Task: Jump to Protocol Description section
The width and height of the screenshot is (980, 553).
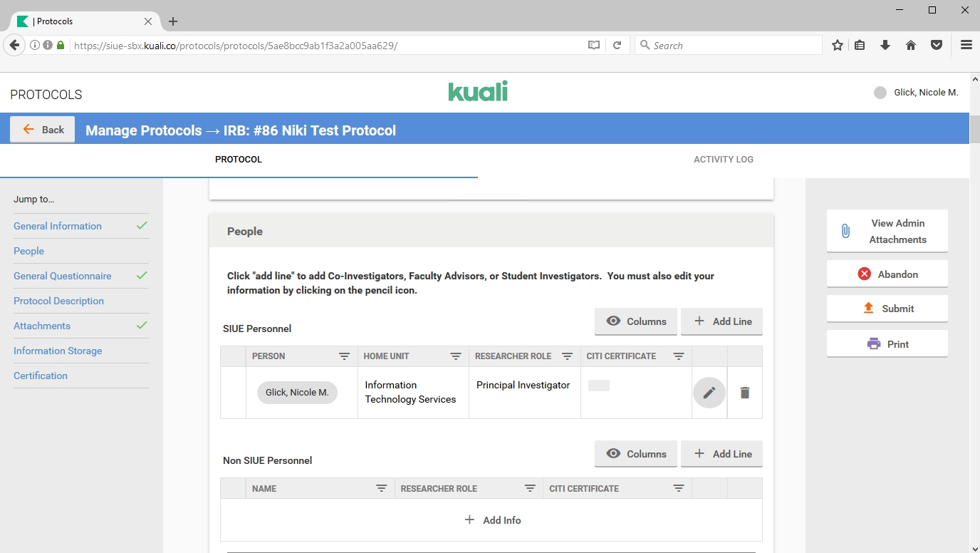Action: [58, 301]
